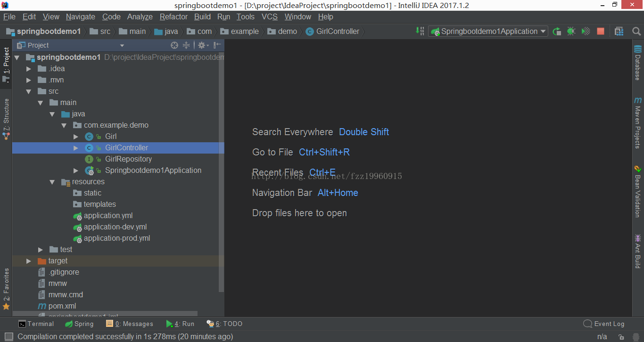Open Search Everywhere magnifier icon
Viewport: 644px width, 342px height.
point(636,31)
